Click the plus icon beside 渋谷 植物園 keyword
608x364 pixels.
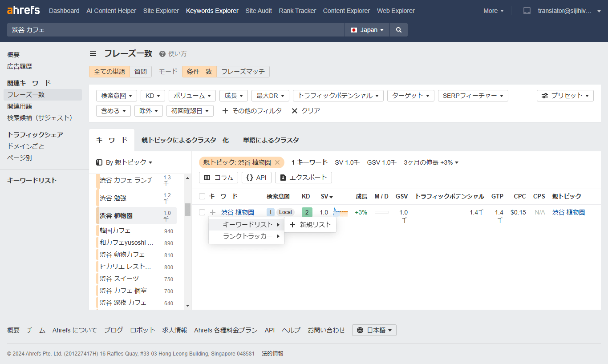point(213,212)
